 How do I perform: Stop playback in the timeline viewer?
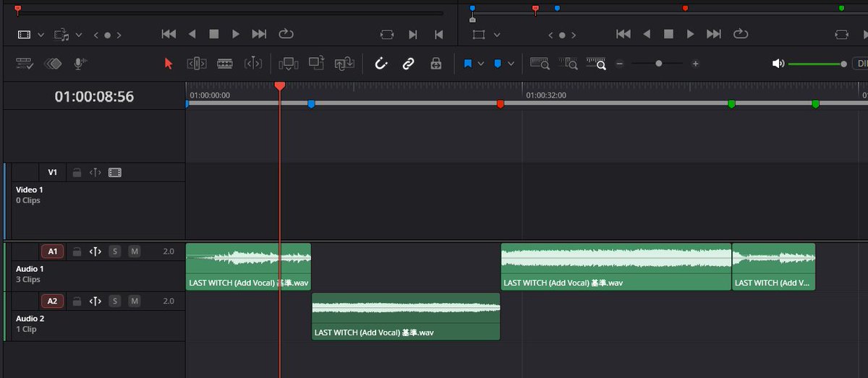click(x=668, y=34)
